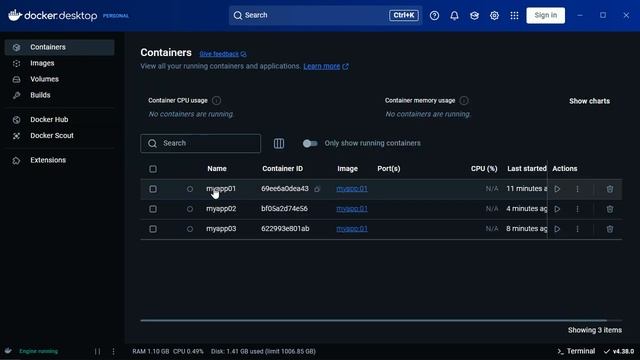
Task: Sort by Last started column header
Action: (x=527, y=169)
